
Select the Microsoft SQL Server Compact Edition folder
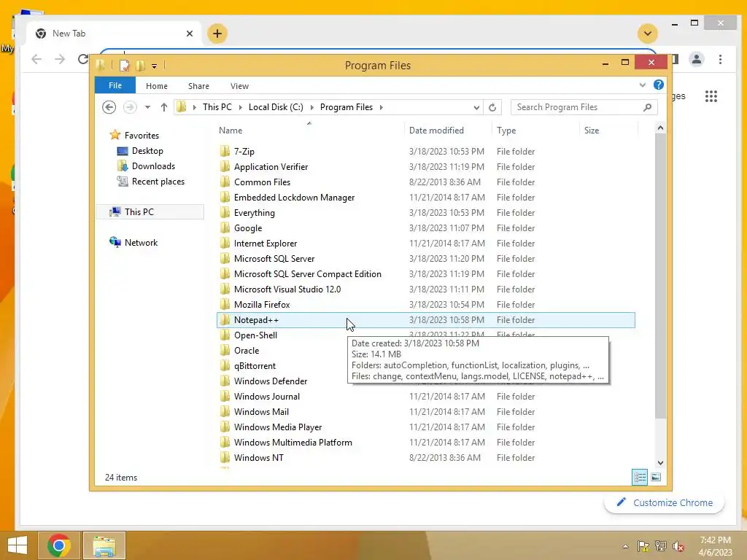426,274
